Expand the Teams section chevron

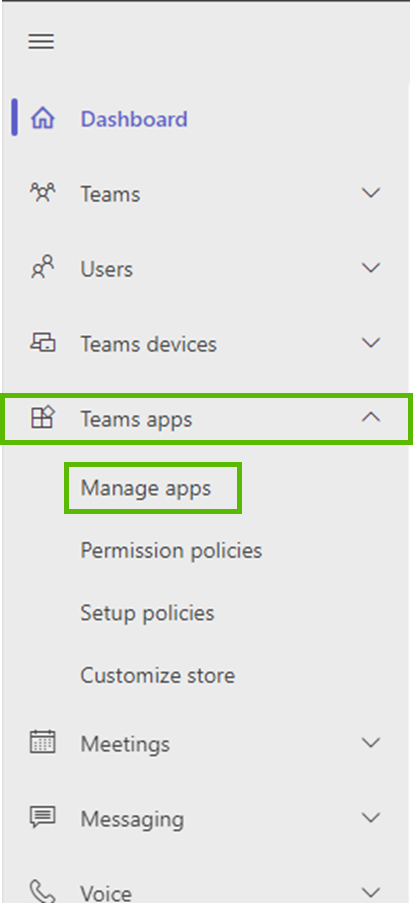click(371, 193)
